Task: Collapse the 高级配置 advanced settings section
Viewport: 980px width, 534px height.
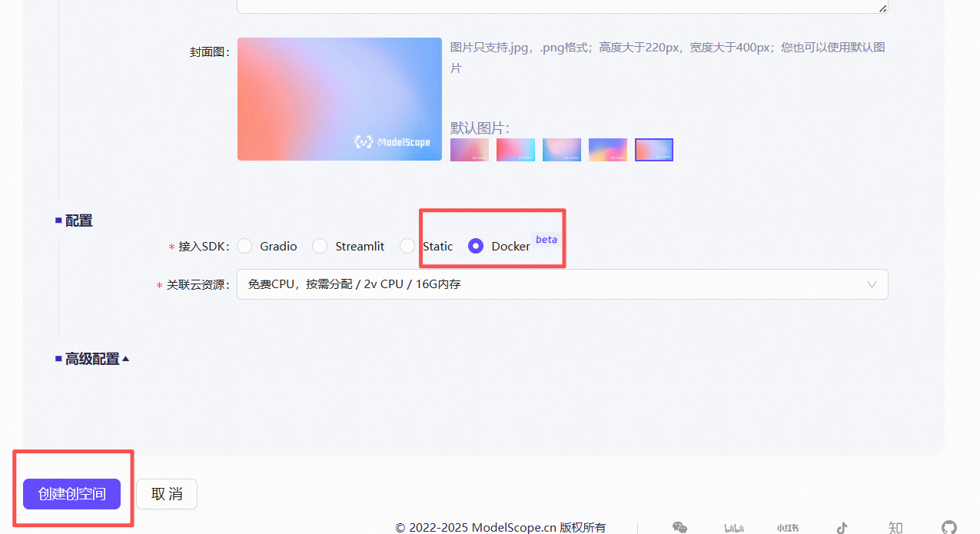Action: 91,358
